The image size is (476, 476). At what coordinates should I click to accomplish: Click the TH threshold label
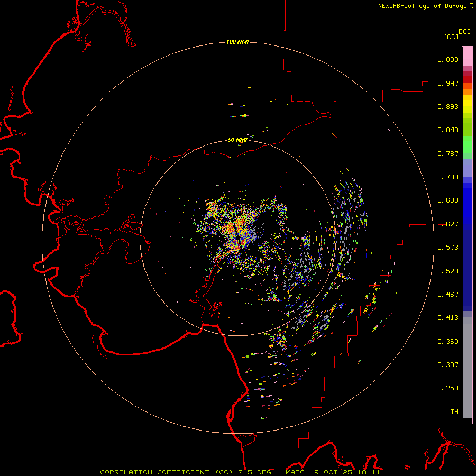coord(454,412)
